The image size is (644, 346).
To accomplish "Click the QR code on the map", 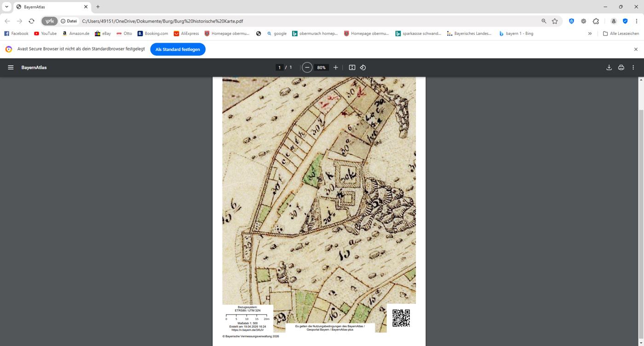I will [x=401, y=318].
